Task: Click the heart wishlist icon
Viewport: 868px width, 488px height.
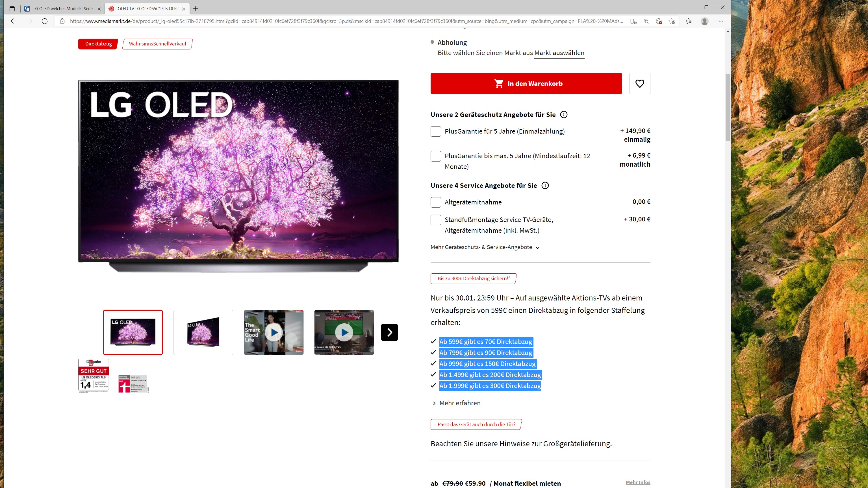Action: coord(639,84)
